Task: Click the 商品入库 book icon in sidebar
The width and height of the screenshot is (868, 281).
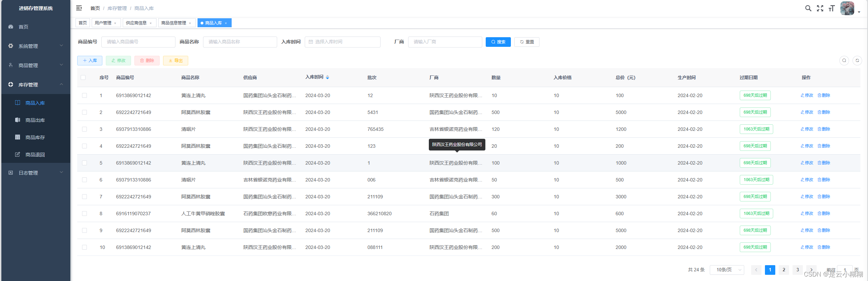Action: (18, 103)
